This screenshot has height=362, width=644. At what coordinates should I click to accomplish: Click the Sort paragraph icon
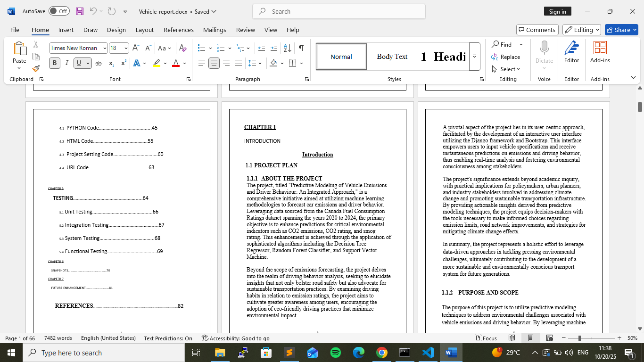[x=287, y=48]
